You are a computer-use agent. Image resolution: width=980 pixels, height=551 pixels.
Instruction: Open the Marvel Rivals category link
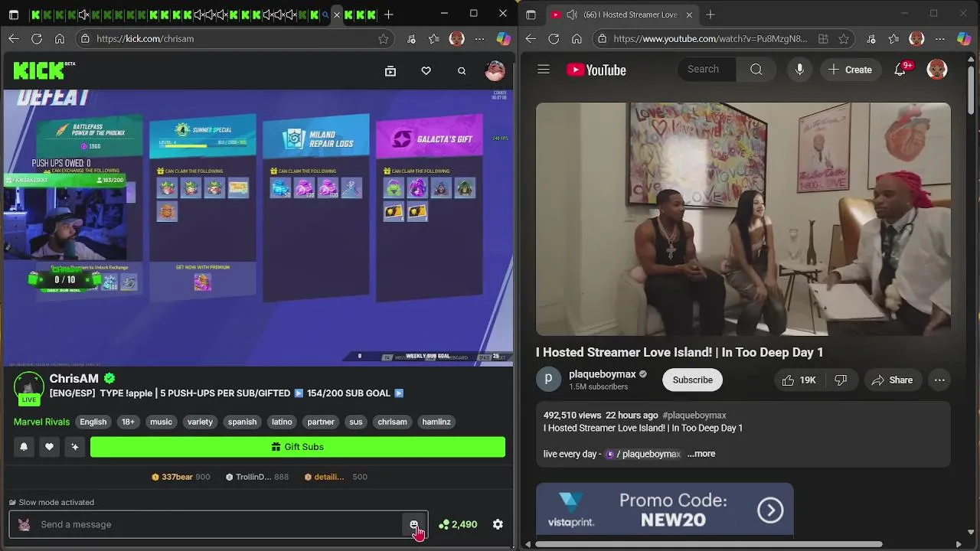(x=41, y=422)
